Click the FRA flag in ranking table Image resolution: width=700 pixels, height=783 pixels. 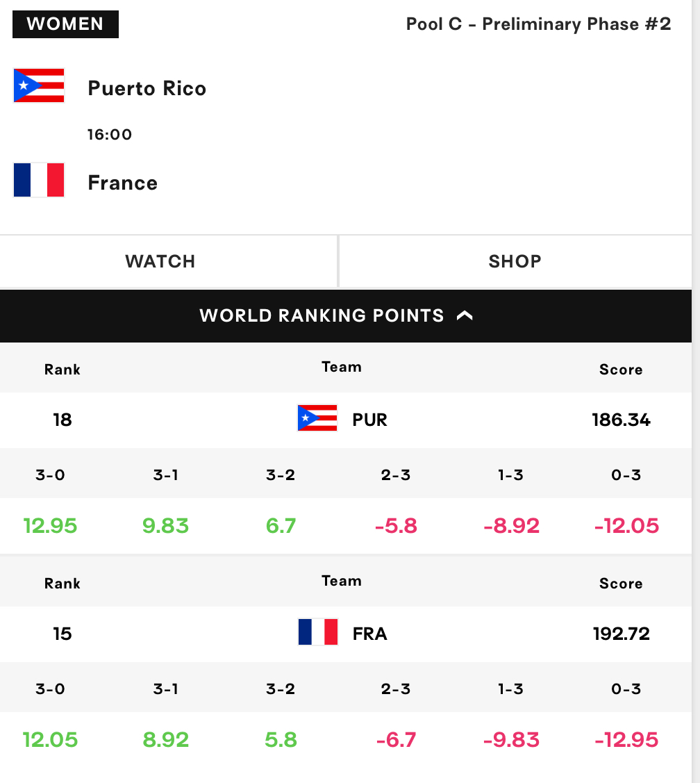[x=317, y=632]
